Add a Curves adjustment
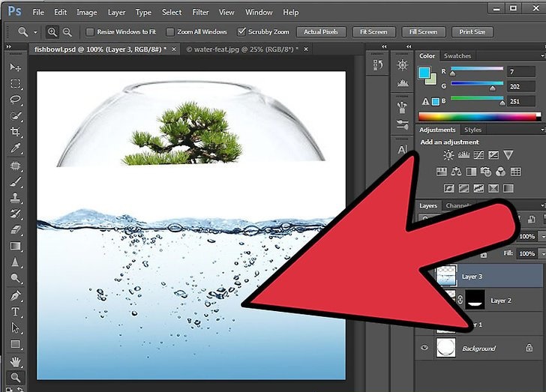 478,155
